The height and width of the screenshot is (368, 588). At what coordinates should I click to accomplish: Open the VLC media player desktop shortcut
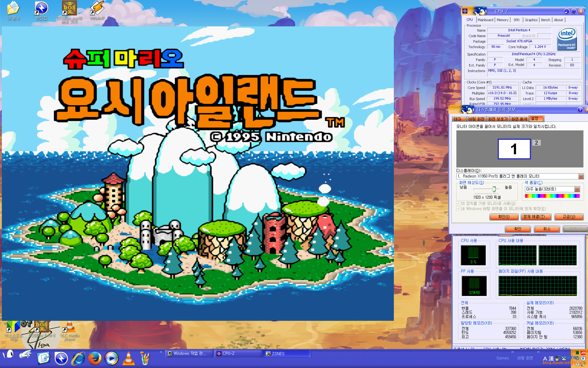(x=70, y=331)
